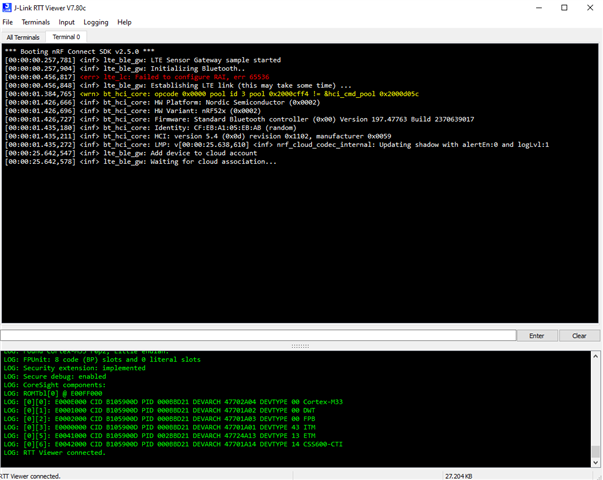Click the 'Booting nRF Connect SDK v2.5.0' line

(x=80, y=52)
